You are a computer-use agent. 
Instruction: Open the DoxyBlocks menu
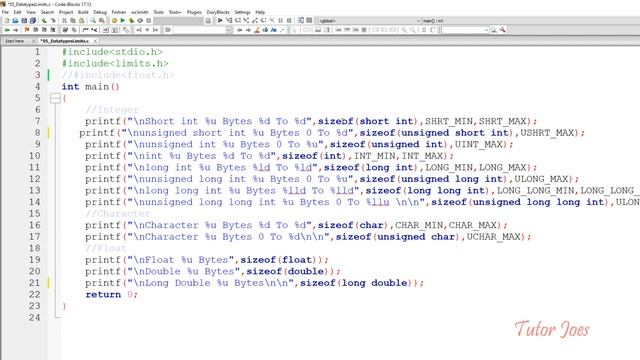pos(218,12)
